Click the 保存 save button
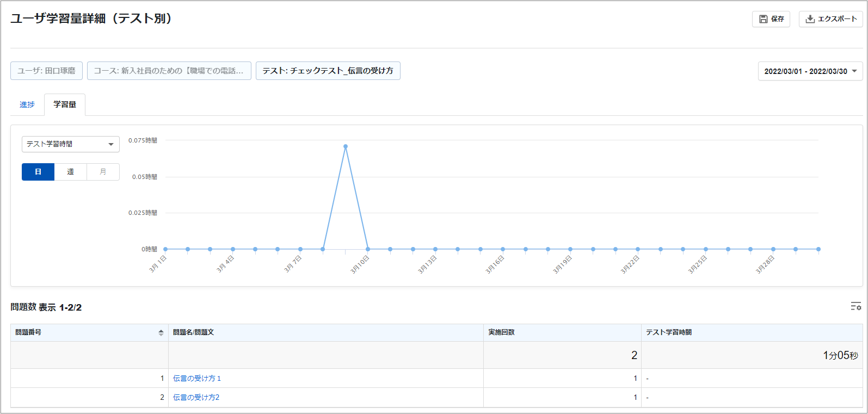Image resolution: width=868 pixels, height=414 pixels. (x=771, y=19)
